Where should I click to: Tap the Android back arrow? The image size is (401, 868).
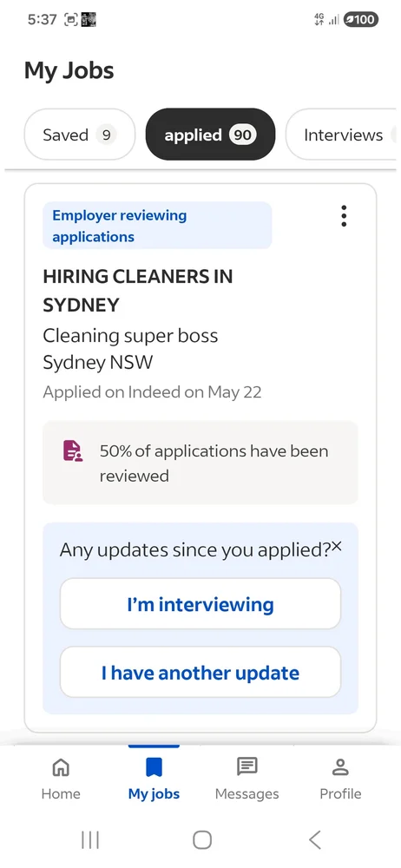tap(314, 839)
